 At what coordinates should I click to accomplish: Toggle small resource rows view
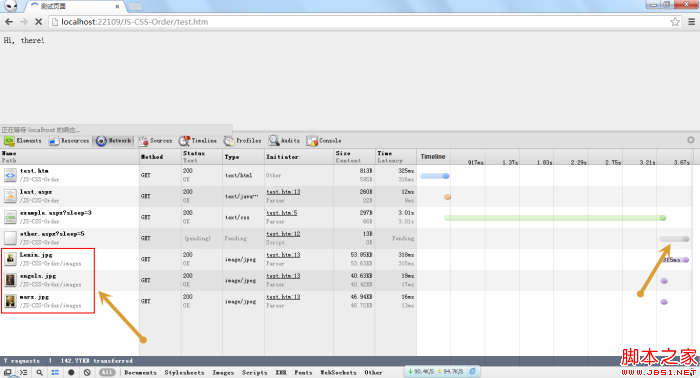(x=55, y=372)
